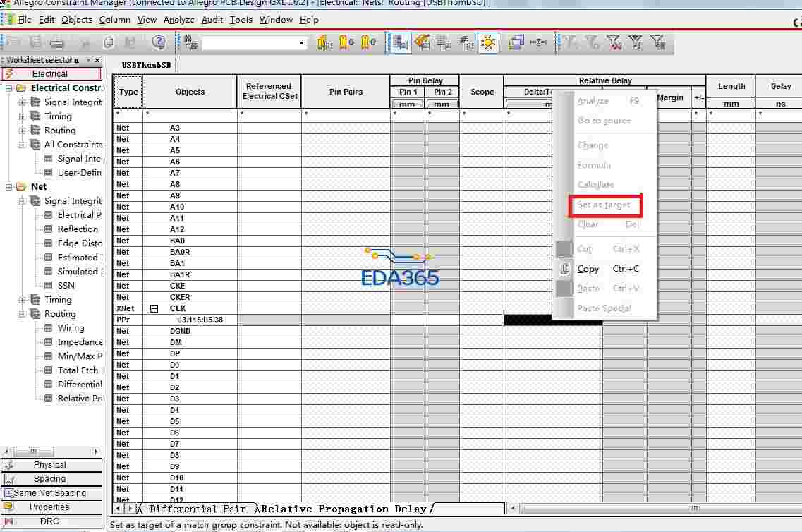Click the binoculars Find icon beside the combo box

[190, 42]
